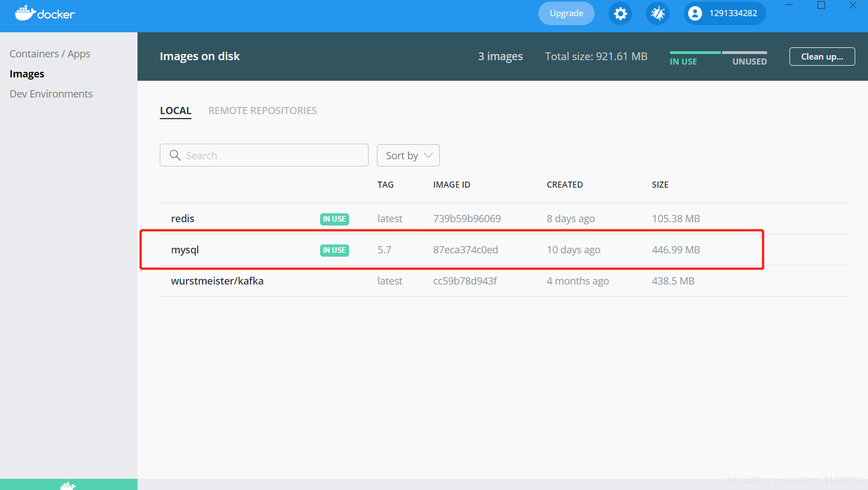Image resolution: width=868 pixels, height=490 pixels.
Task: Switch to the REMOTE REPOSITORIES tab
Action: pyautogui.click(x=262, y=110)
